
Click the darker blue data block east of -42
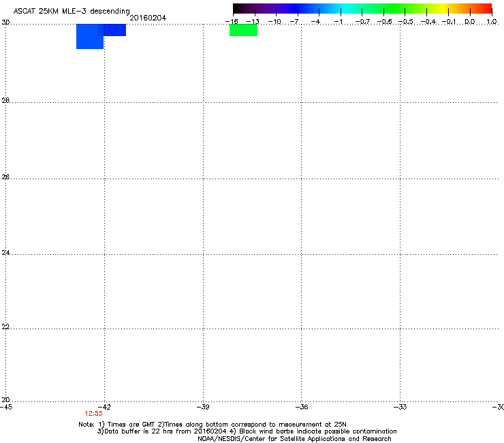tap(114, 30)
